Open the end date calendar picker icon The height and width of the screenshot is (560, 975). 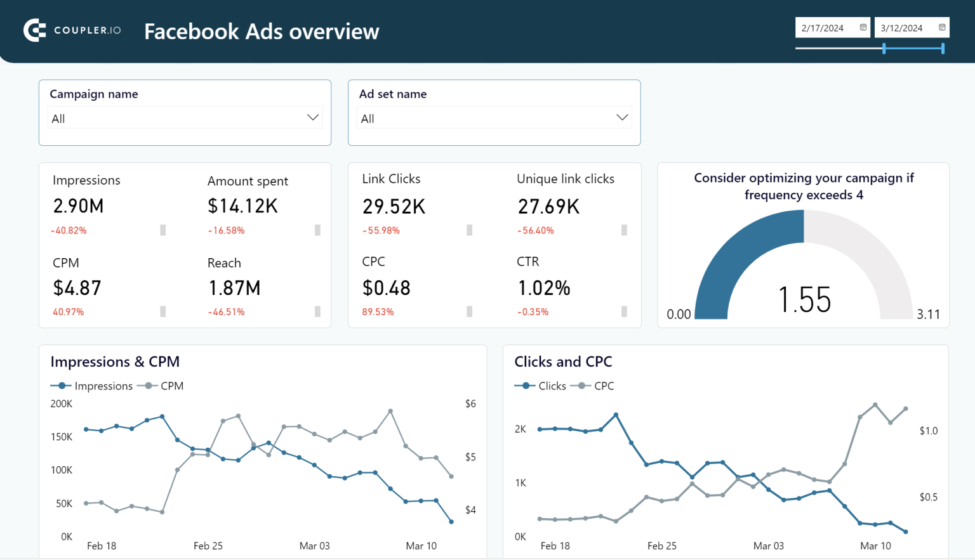[943, 27]
